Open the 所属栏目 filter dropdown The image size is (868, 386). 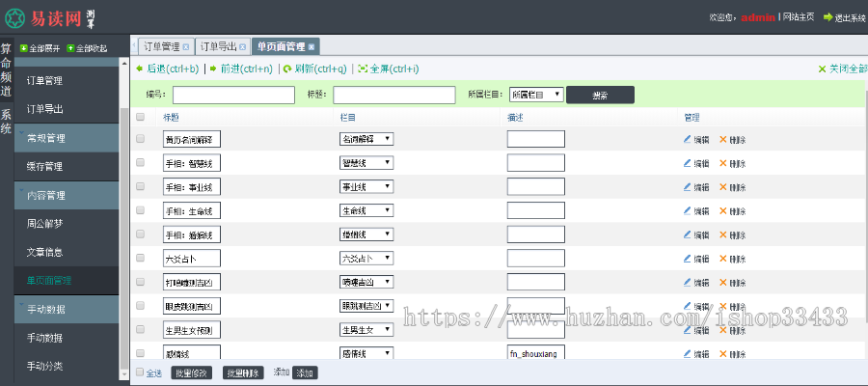[x=536, y=95]
